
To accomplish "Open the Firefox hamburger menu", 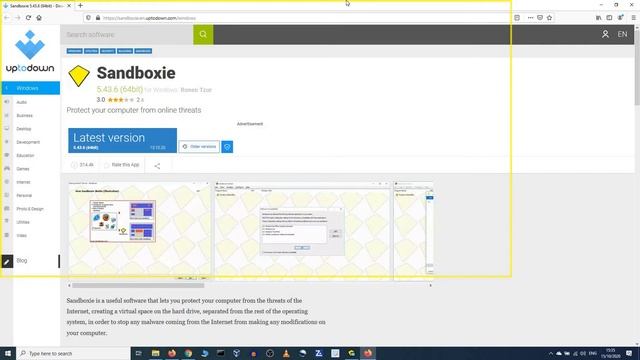I will click(x=633, y=18).
